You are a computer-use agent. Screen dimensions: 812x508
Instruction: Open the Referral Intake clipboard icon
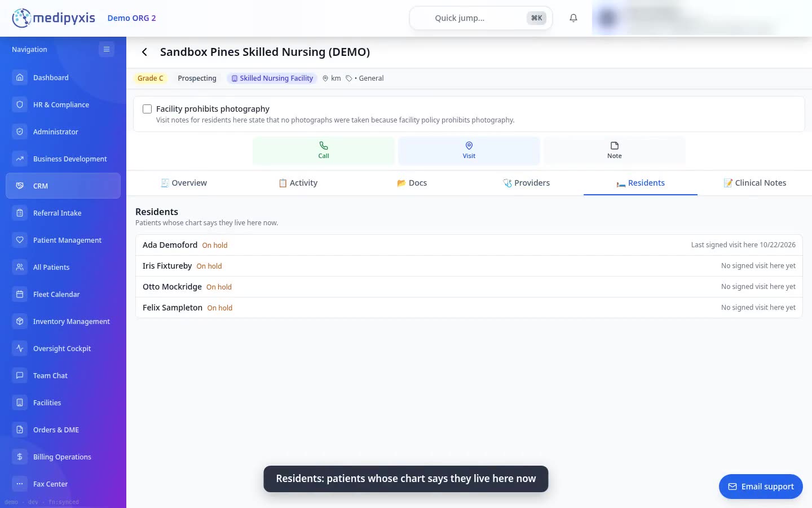click(x=20, y=213)
